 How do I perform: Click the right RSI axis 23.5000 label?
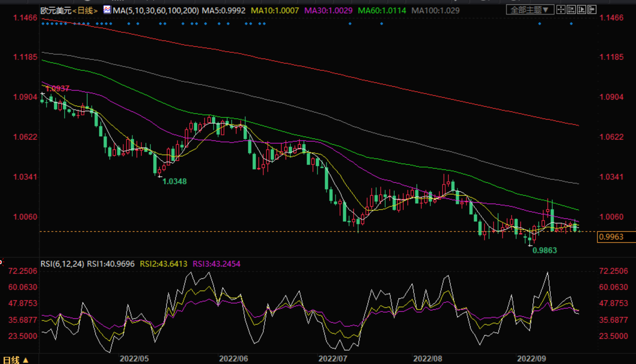point(614,336)
